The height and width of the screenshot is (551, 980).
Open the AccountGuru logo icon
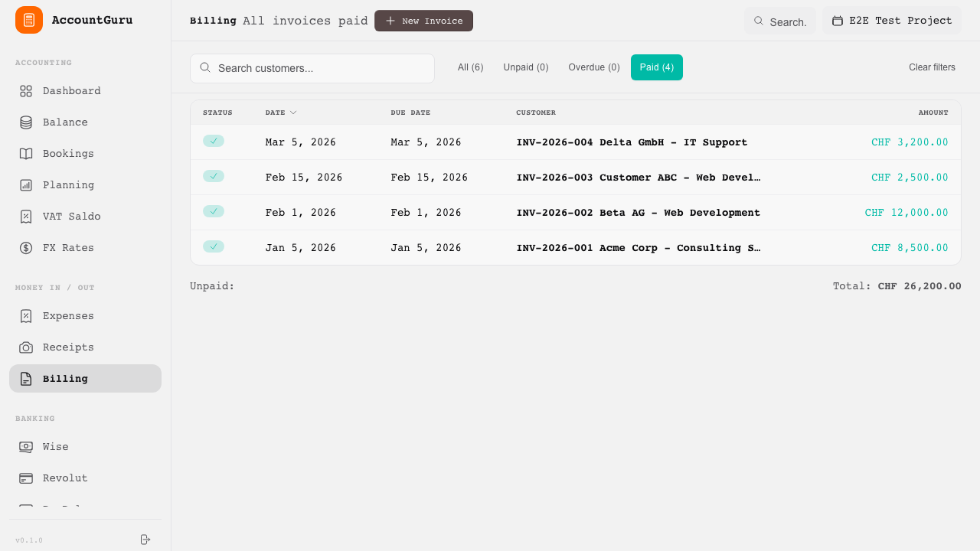(x=28, y=20)
